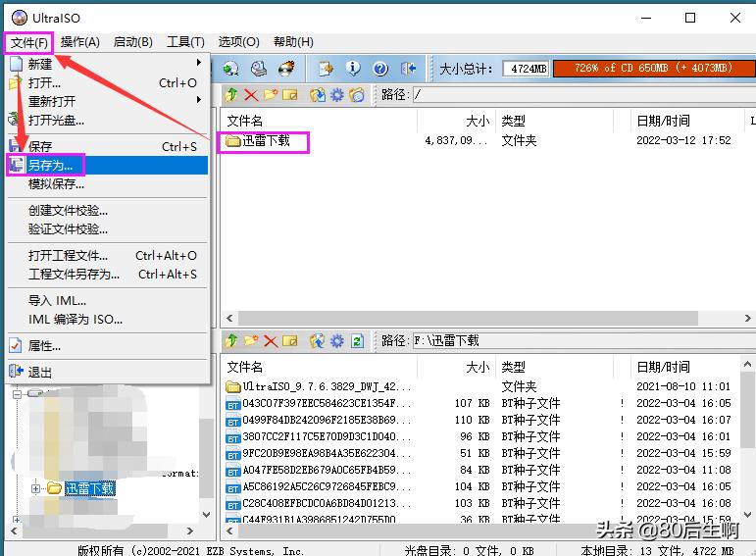The width and height of the screenshot is (756, 556).
Task: Click the exit door icon in the toolbar
Action: [408, 69]
